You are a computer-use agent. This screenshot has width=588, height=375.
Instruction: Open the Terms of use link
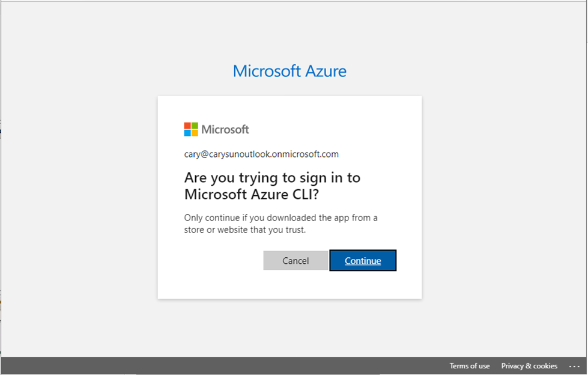click(x=469, y=366)
